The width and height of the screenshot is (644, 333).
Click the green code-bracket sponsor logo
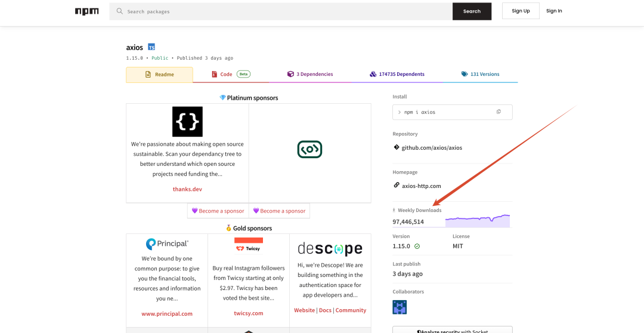309,149
